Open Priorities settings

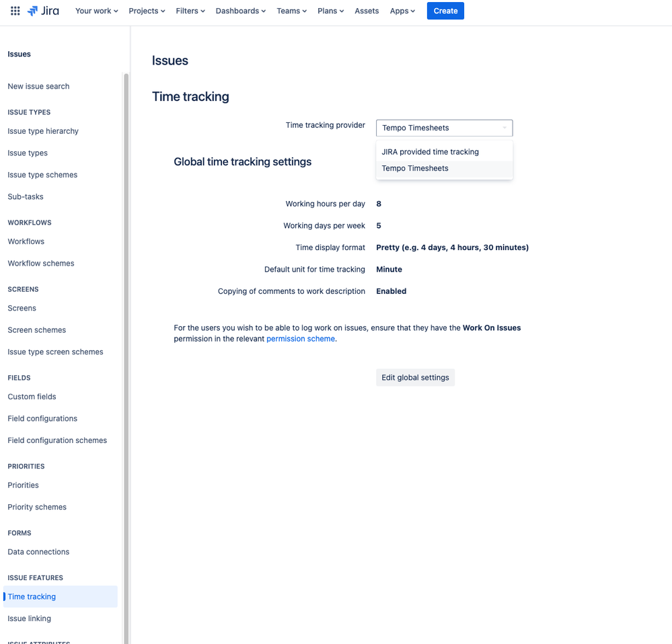23,485
